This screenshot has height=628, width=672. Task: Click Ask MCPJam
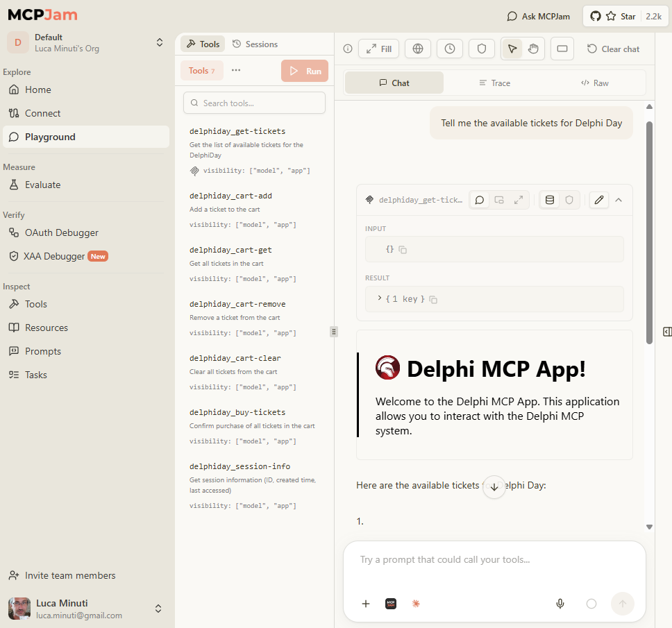pos(538,16)
